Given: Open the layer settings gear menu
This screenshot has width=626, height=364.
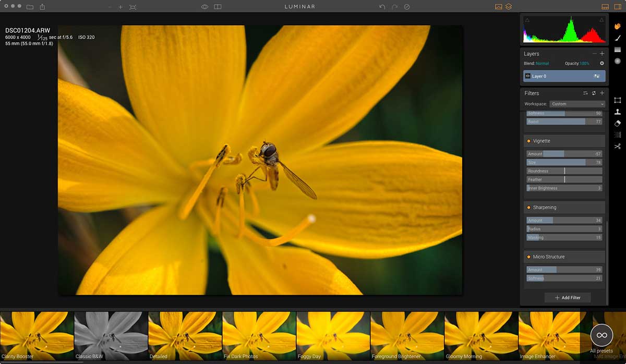Looking at the screenshot, I should click(x=601, y=64).
